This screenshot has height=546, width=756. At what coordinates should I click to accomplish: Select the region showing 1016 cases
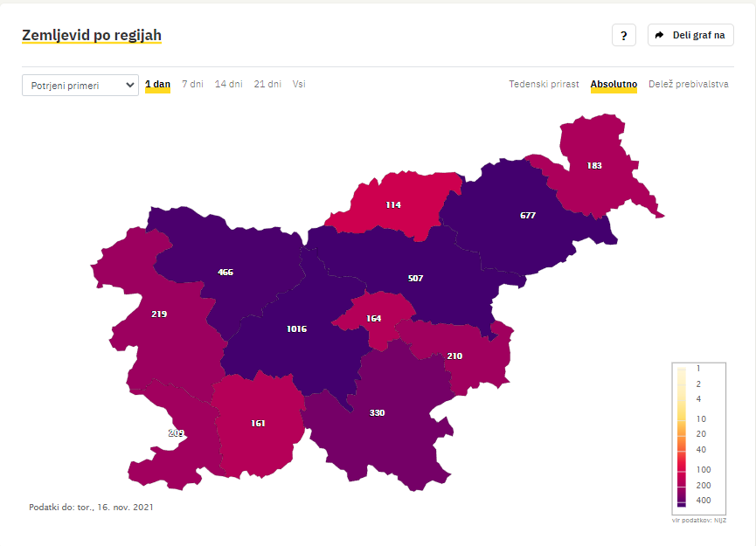296,329
